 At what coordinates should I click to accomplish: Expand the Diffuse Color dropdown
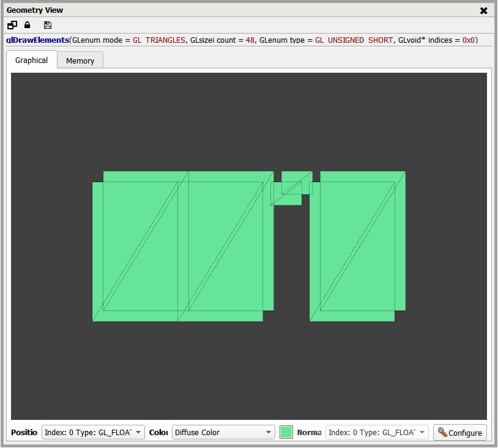pos(223,432)
